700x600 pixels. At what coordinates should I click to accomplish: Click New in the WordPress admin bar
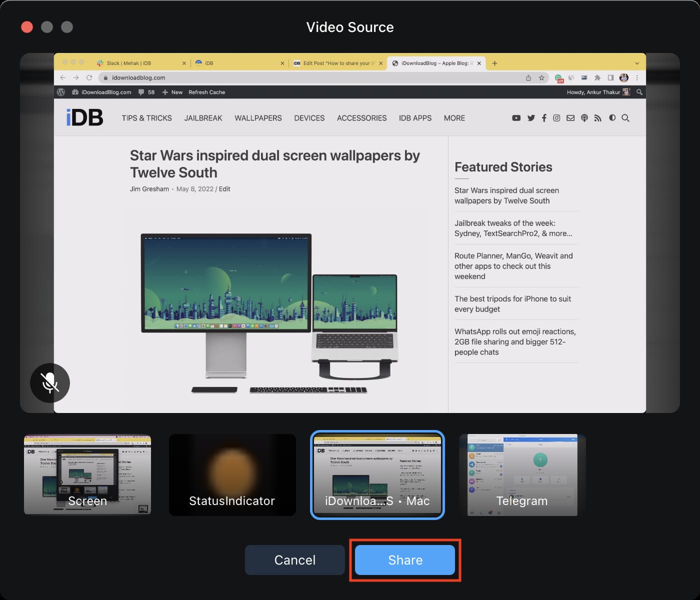[172, 92]
